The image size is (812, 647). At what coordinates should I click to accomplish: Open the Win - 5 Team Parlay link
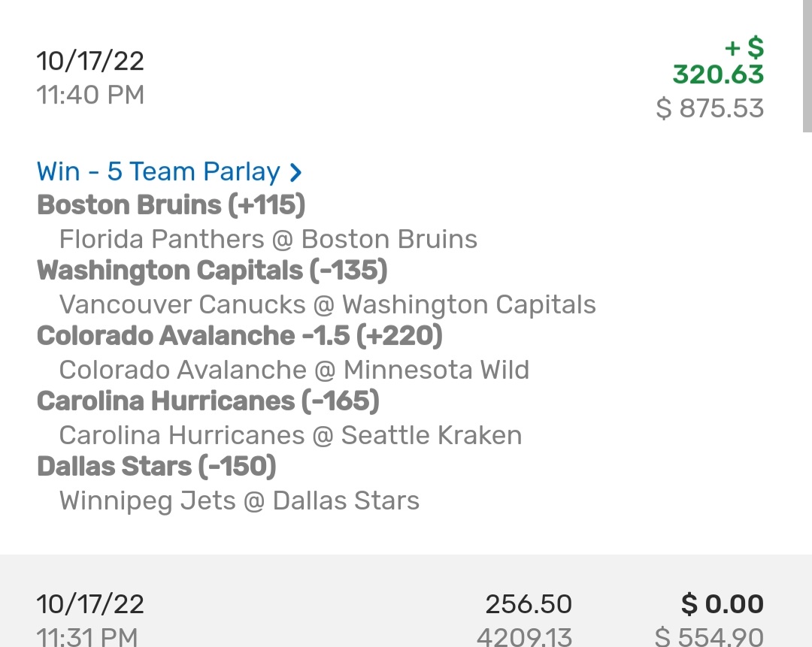pyautogui.click(x=158, y=172)
